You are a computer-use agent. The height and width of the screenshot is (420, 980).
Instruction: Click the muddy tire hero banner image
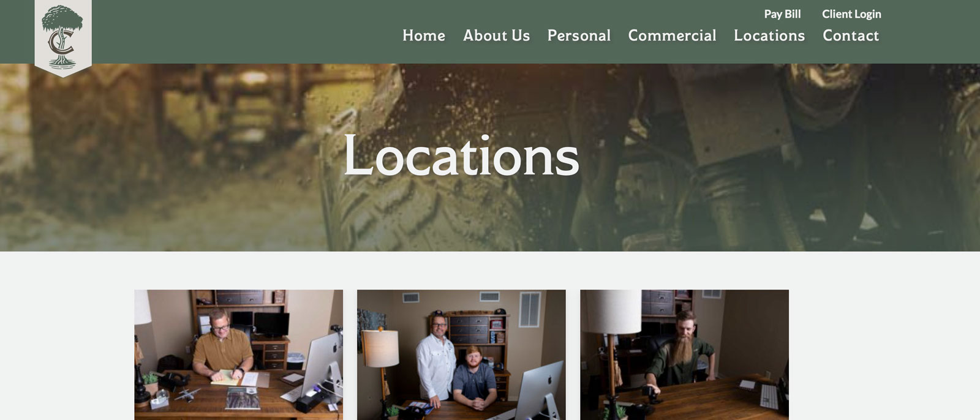coord(490,157)
